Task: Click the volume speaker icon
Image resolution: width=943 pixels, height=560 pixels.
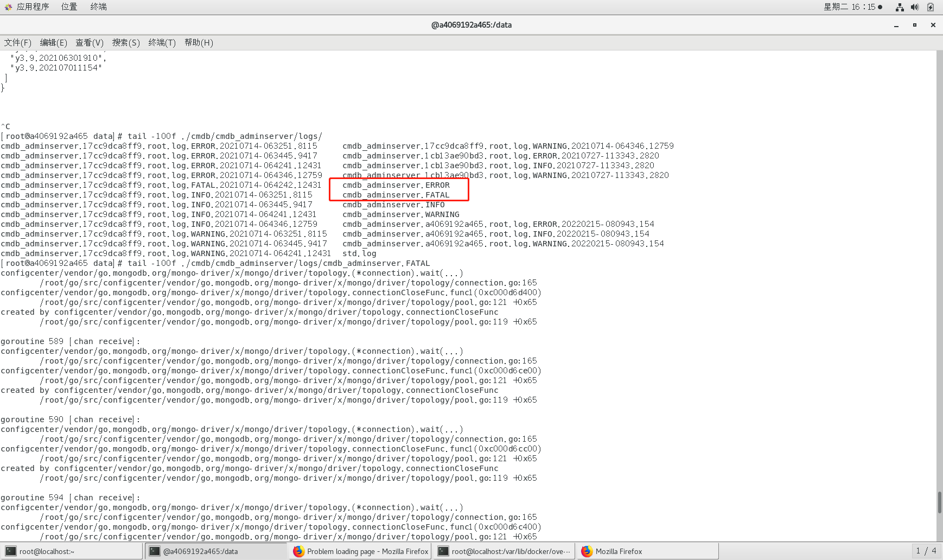Action: [x=915, y=7]
